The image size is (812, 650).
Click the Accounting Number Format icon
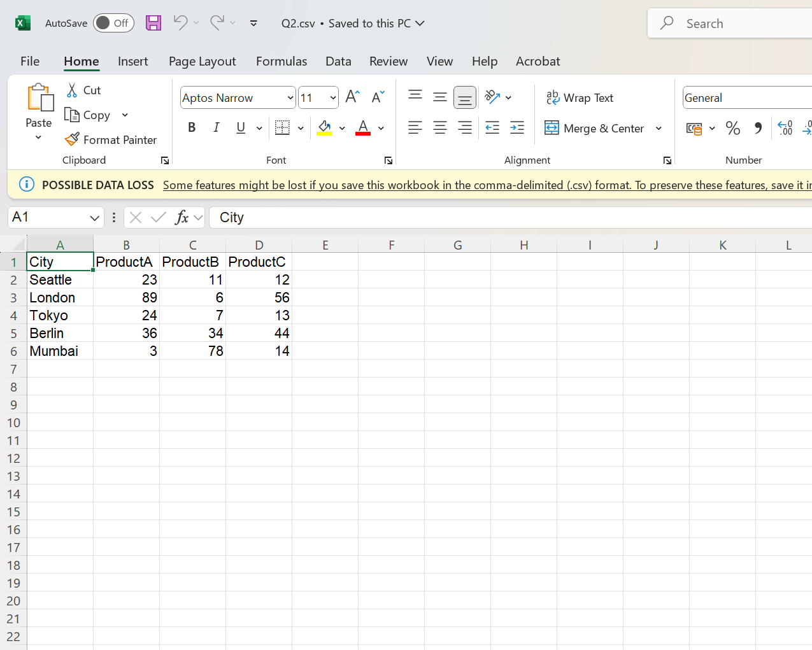click(x=694, y=129)
